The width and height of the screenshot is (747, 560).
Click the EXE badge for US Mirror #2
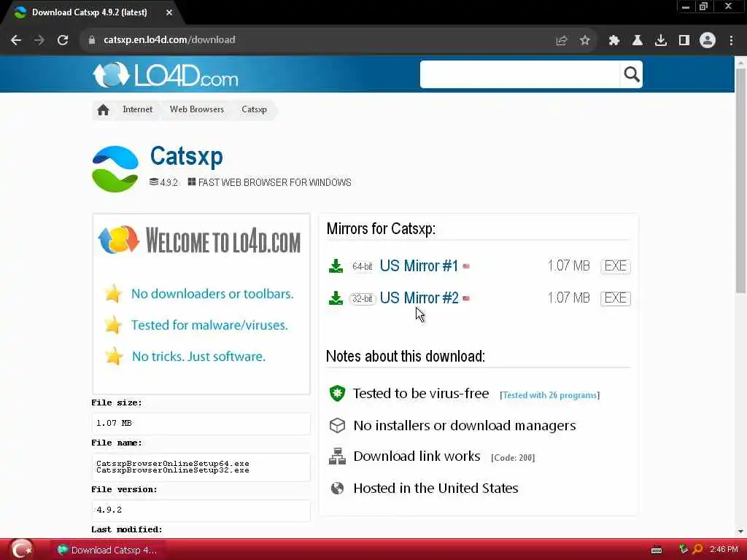(616, 298)
